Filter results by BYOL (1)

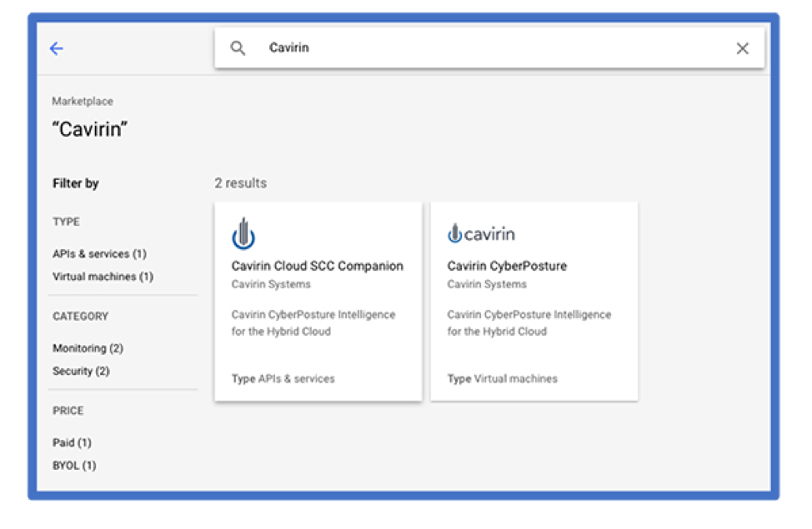pyautogui.click(x=74, y=466)
